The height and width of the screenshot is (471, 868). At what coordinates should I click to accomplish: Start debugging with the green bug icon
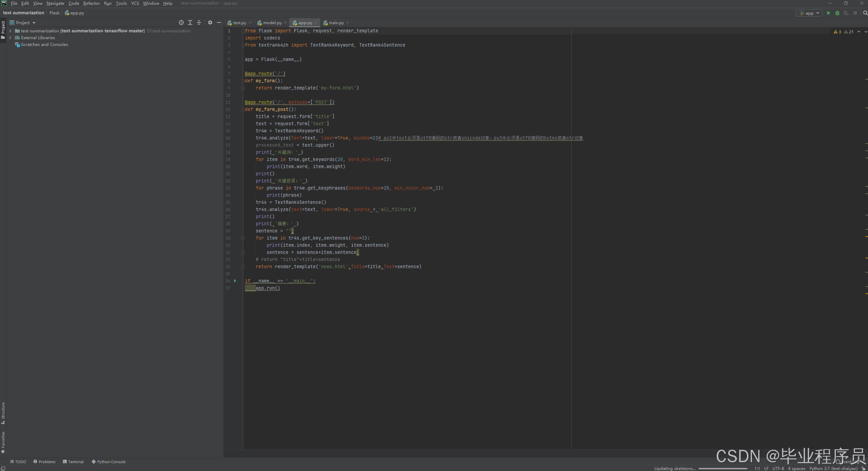837,13
